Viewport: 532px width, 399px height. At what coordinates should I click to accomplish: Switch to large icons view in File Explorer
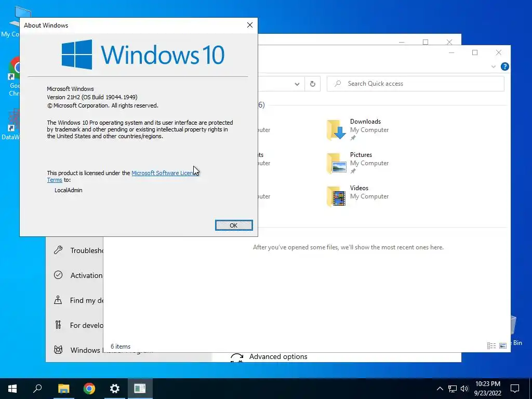[x=503, y=345]
